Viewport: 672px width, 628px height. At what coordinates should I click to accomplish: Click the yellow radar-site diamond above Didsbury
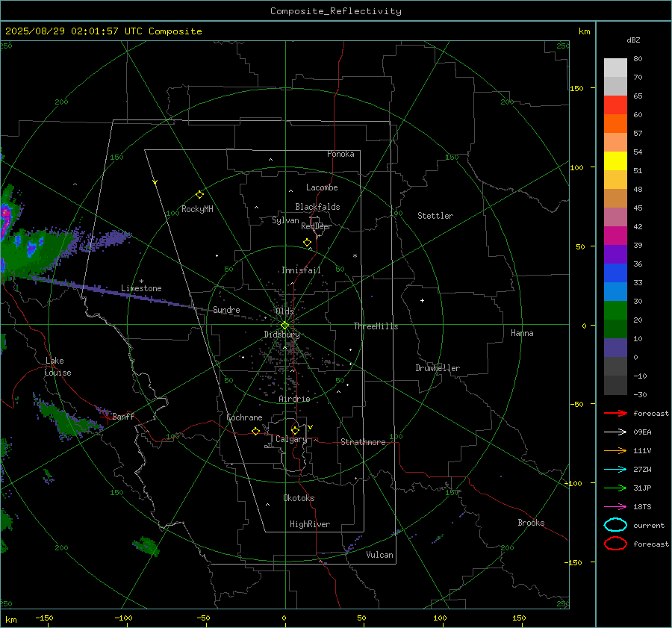[x=284, y=326]
